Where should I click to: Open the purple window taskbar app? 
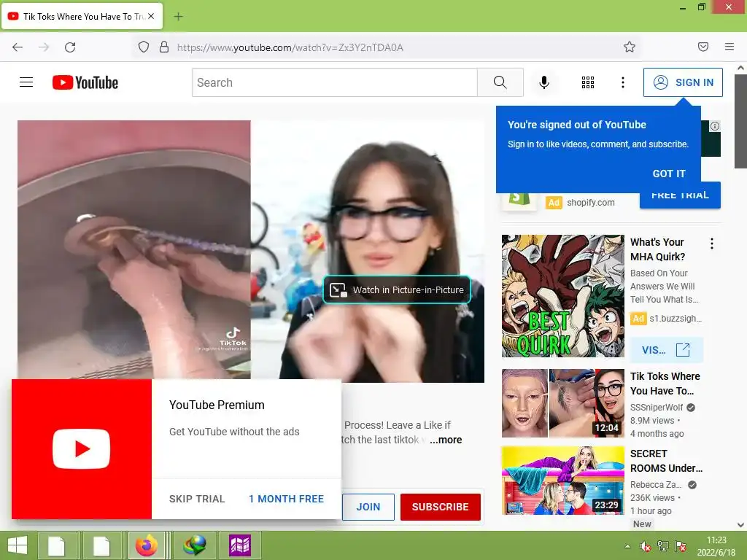tap(239, 545)
